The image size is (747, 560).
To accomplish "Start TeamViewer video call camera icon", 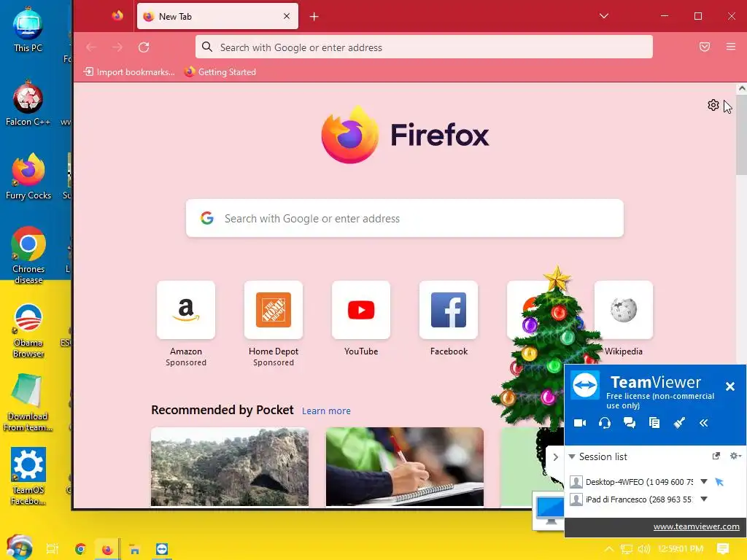I will [580, 423].
